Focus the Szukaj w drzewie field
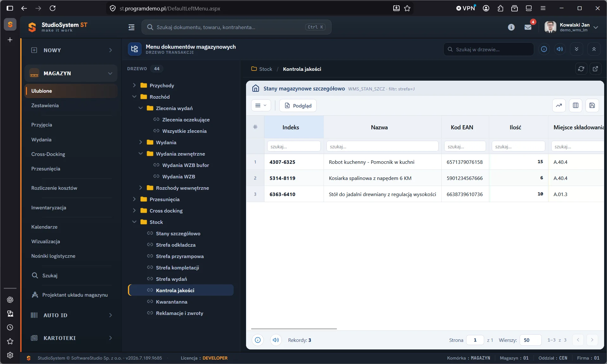Screen dimensions: 607x364 click(x=489, y=49)
